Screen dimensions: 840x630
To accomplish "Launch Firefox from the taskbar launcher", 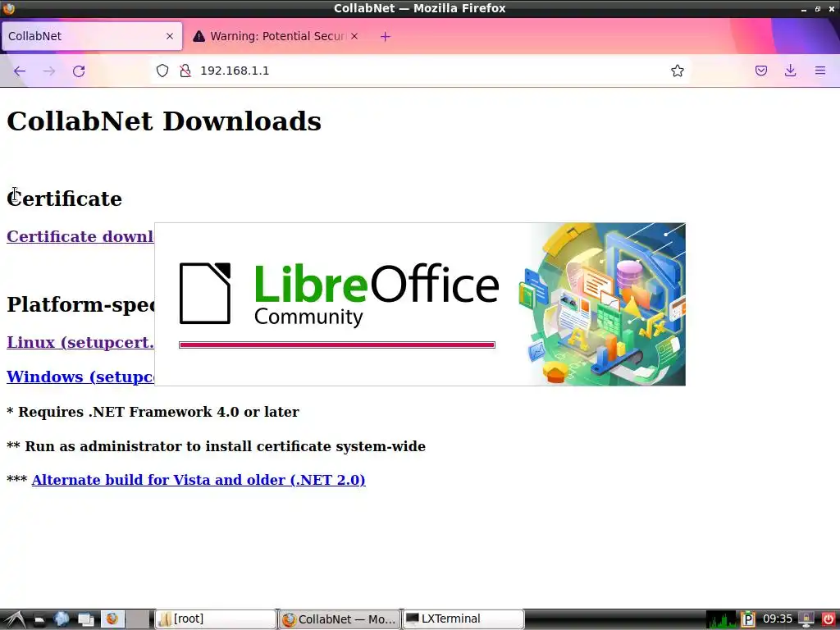I will [x=112, y=619].
